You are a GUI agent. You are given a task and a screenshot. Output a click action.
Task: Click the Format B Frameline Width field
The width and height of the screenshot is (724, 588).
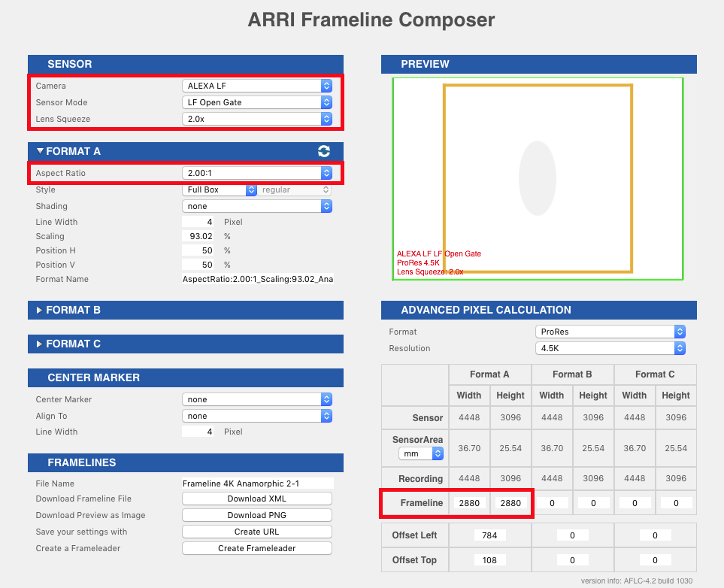[553, 503]
